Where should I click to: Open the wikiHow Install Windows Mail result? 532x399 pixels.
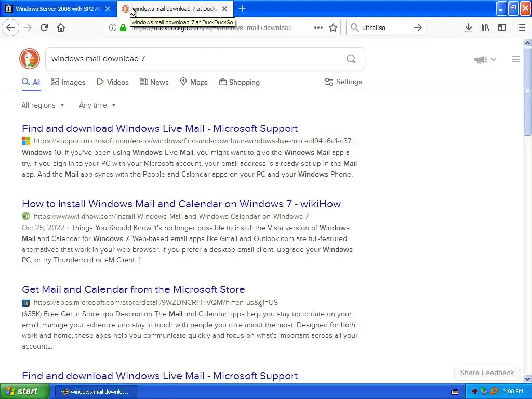pyautogui.click(x=181, y=204)
